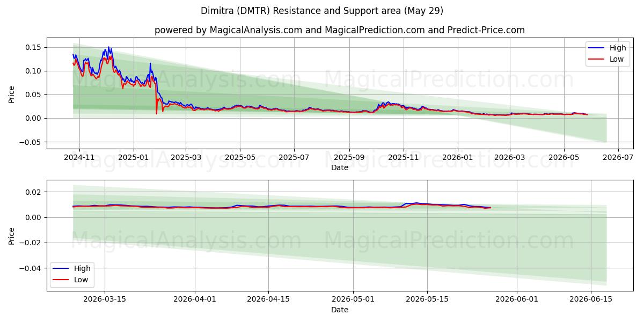Click the '2026-06-15' date tick label

tap(591, 300)
